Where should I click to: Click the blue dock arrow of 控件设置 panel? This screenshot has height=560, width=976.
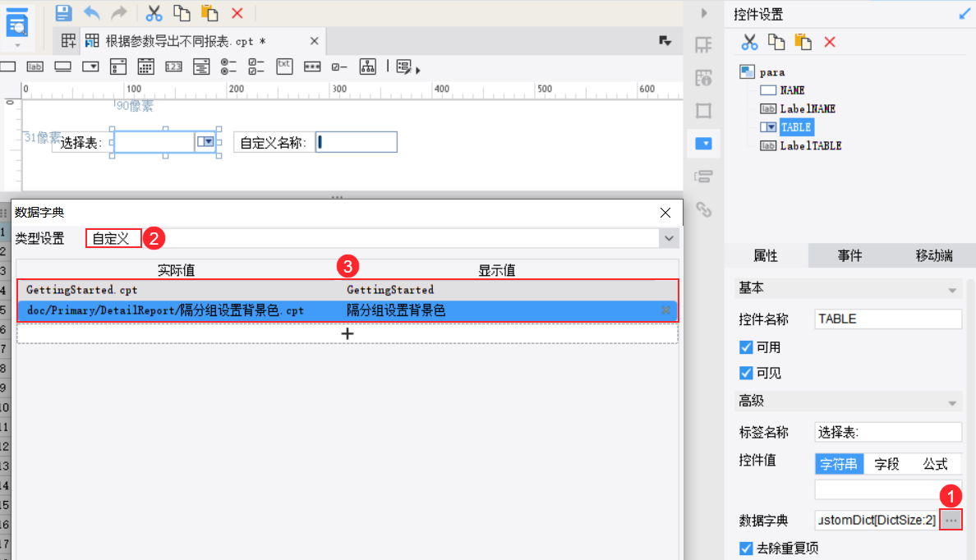964,14
